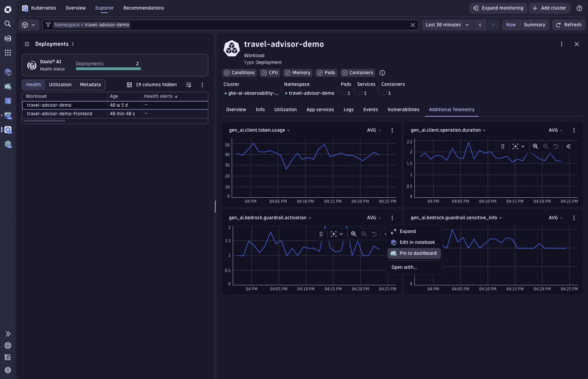Open the help question mark icon
The image size is (588, 379).
point(580,8)
